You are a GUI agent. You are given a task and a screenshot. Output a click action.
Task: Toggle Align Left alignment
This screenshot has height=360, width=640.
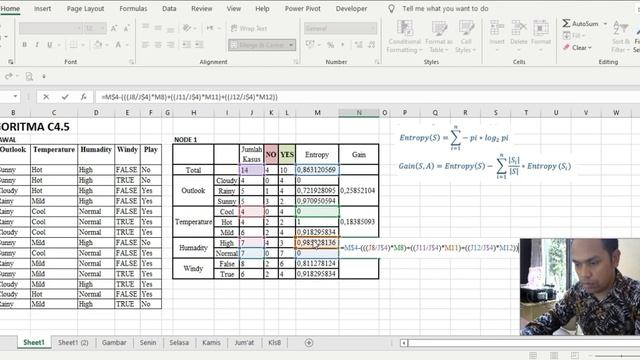click(x=145, y=44)
